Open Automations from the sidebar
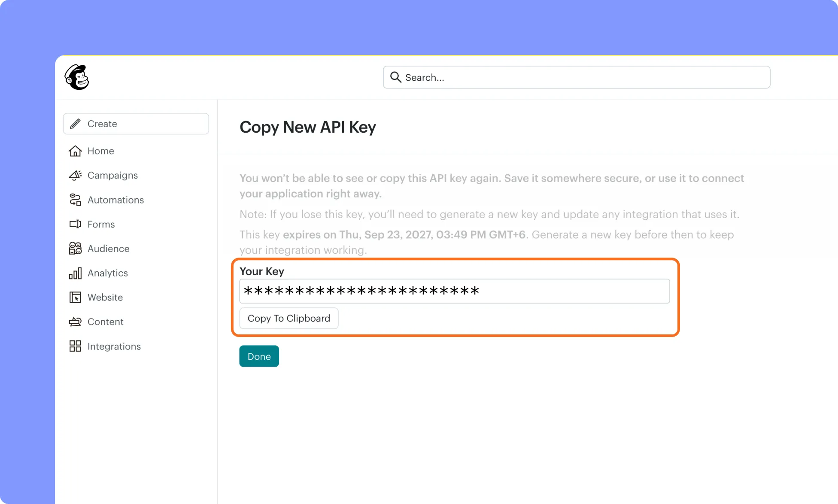The height and width of the screenshot is (504, 838). [115, 200]
